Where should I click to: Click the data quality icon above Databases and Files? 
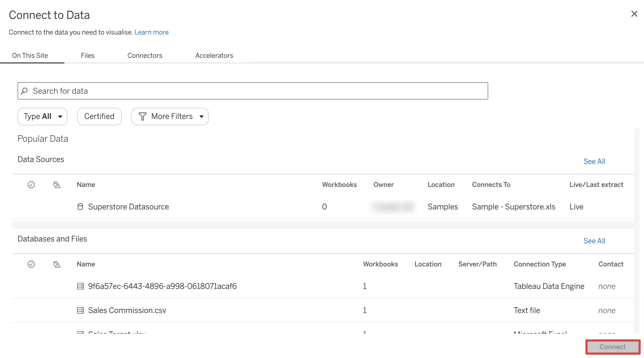57,264
